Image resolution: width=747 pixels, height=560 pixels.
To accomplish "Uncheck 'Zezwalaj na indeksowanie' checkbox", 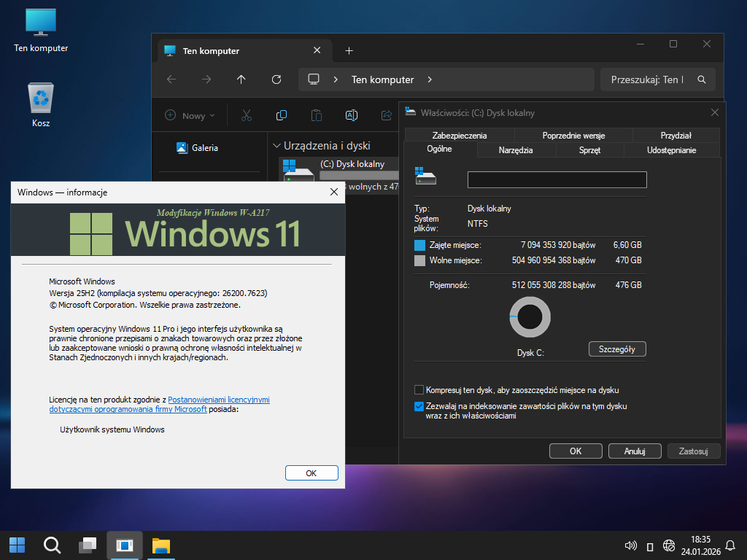I will pos(419,406).
